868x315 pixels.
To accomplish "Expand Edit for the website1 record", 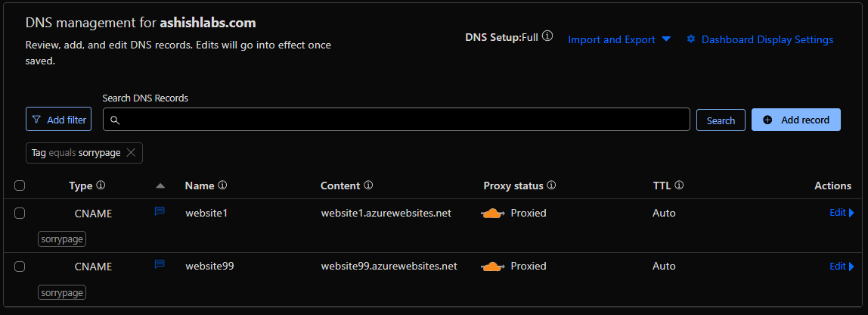I will tap(842, 214).
